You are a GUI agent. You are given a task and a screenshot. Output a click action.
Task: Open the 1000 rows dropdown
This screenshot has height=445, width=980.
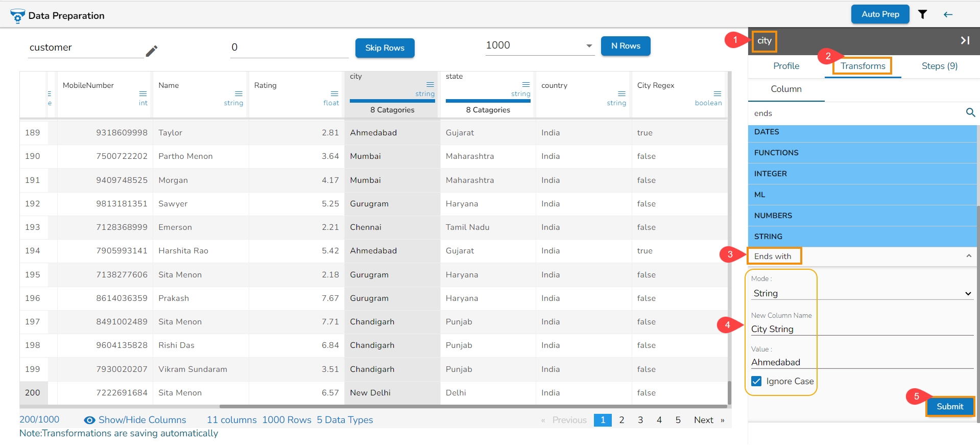click(x=589, y=46)
